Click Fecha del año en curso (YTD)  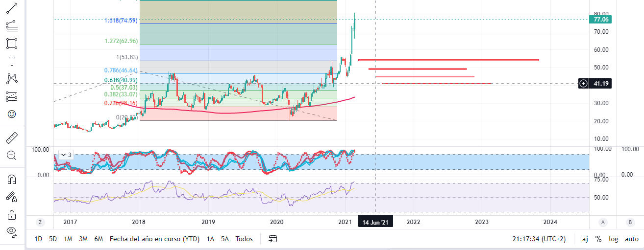pyautogui.click(x=153, y=239)
